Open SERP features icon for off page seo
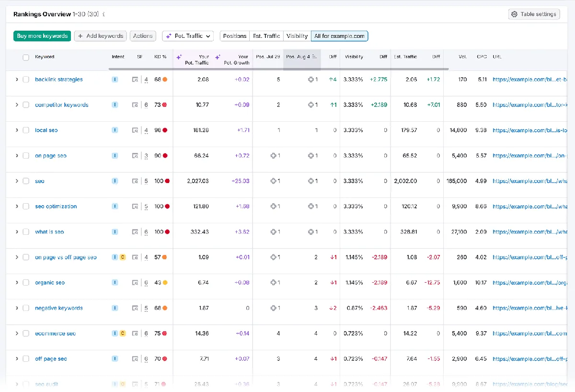Screen dimensions: 575x392 [135, 359]
